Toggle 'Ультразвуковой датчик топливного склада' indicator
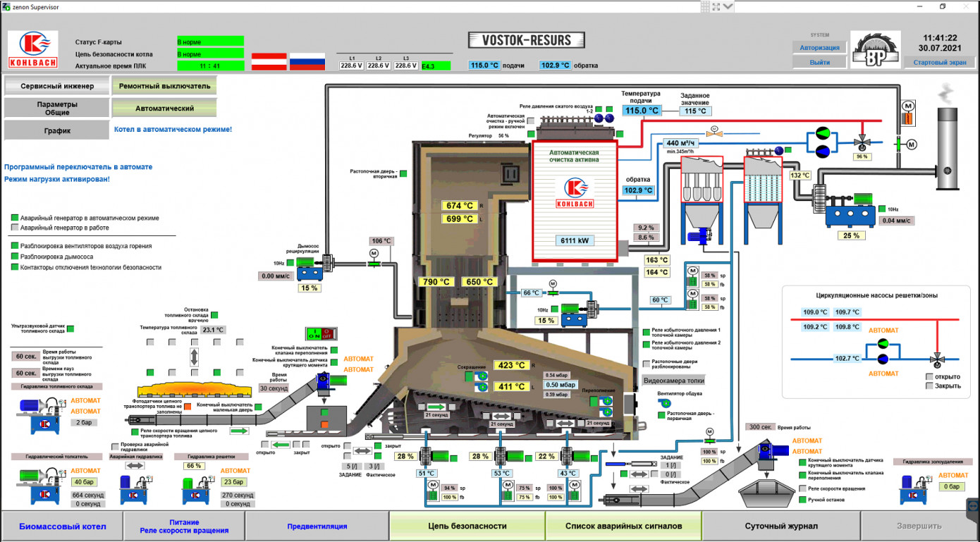The width and height of the screenshot is (980, 542). 71,328
